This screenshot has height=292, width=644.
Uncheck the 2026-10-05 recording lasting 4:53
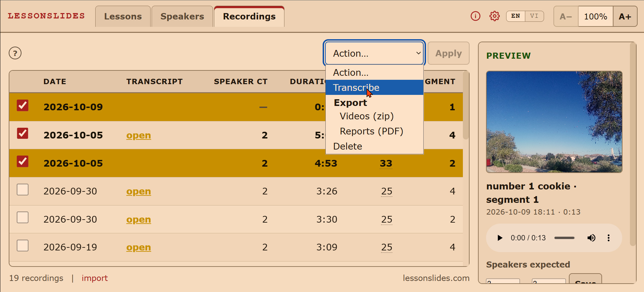coord(22,162)
